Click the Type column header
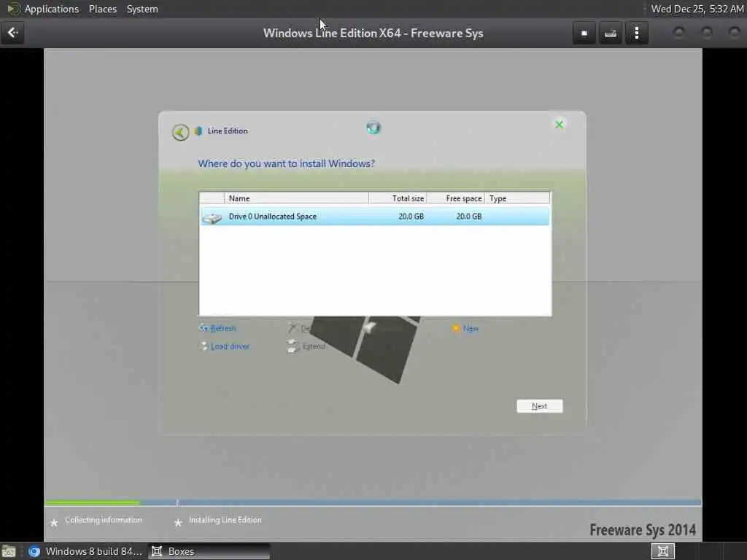 (517, 198)
